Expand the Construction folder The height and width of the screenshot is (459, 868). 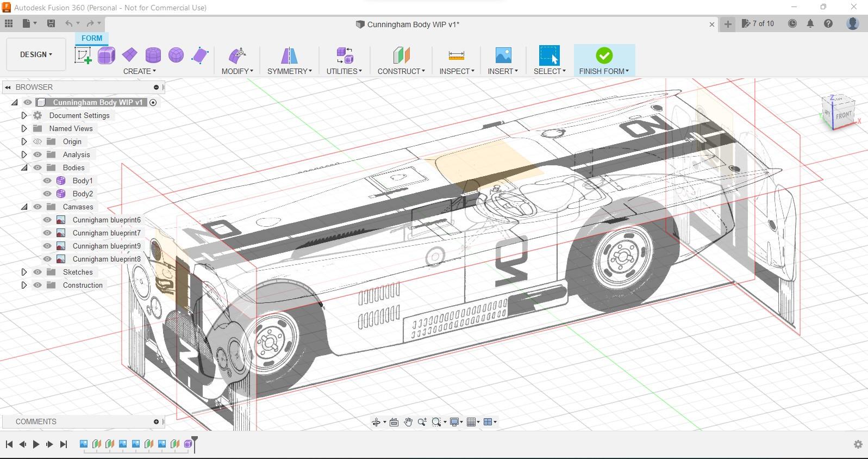[x=24, y=285]
